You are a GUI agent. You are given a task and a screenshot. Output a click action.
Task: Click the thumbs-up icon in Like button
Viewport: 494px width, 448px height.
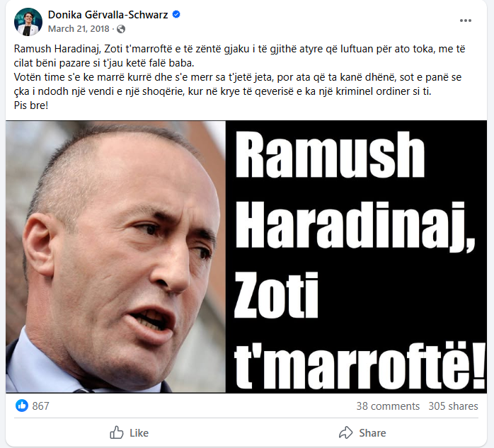pyautogui.click(x=116, y=432)
